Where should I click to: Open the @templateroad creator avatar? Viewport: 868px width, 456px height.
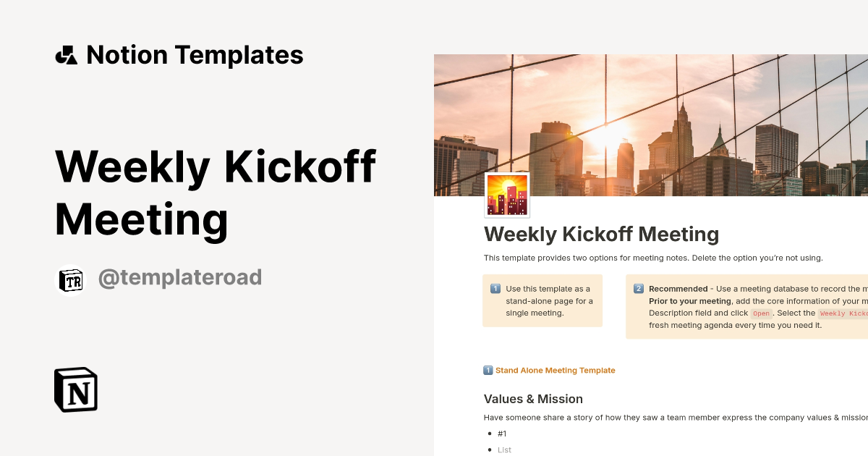click(x=72, y=281)
